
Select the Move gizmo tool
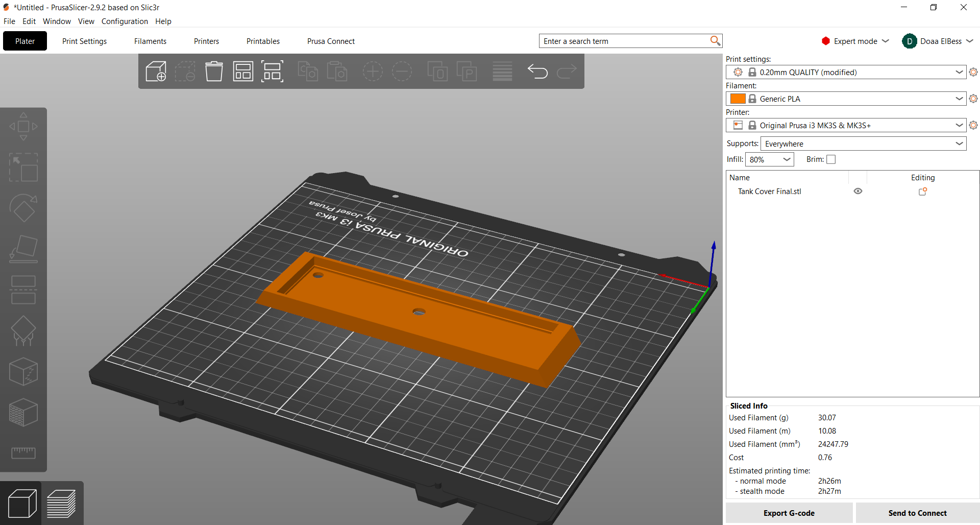(23, 126)
